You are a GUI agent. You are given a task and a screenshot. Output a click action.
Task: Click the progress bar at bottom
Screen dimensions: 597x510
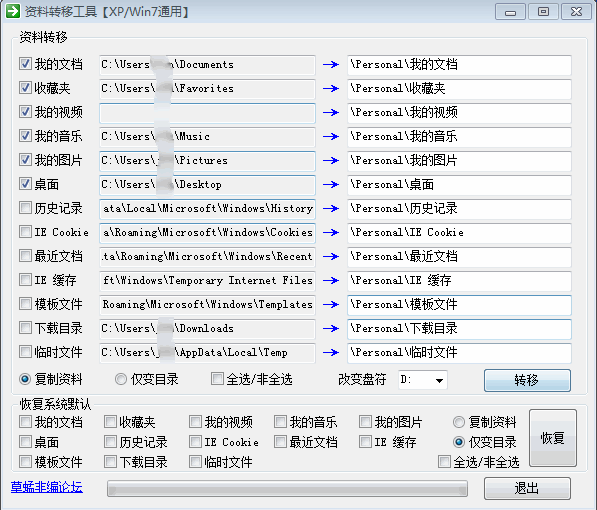(x=287, y=488)
